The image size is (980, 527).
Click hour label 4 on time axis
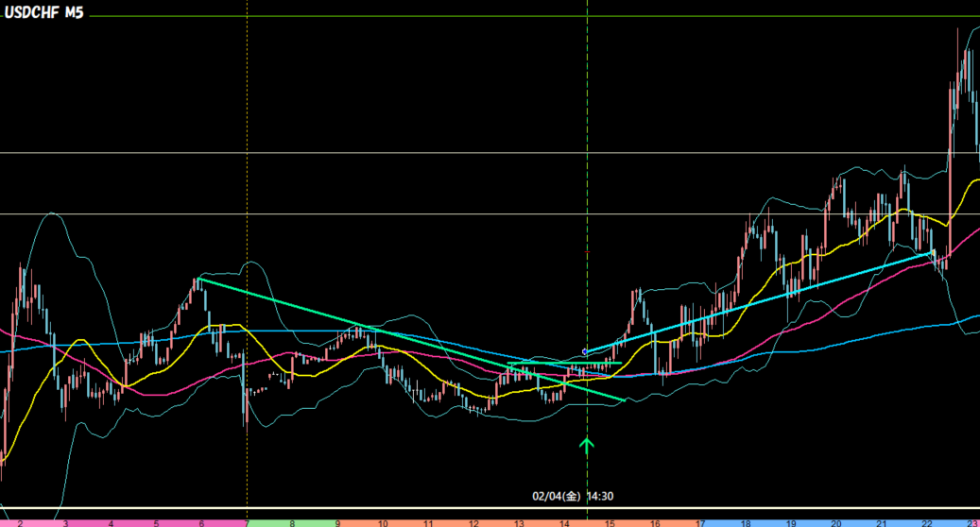111,523
